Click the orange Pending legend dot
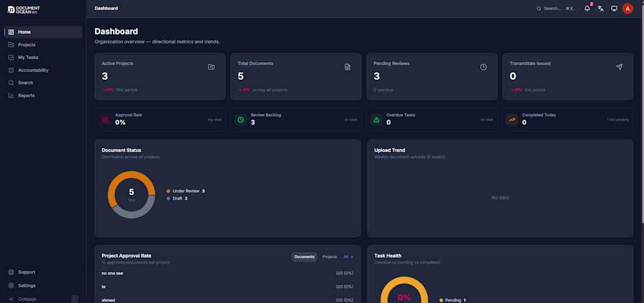Screen dimensions: 644x303 point(441,301)
